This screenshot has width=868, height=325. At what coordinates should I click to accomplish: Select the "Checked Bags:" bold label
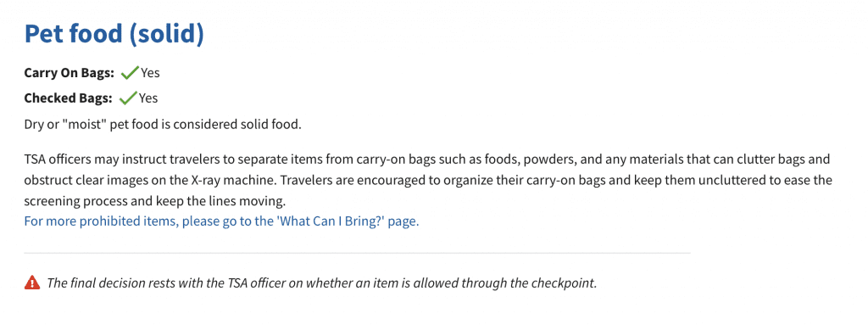pyautogui.click(x=68, y=98)
